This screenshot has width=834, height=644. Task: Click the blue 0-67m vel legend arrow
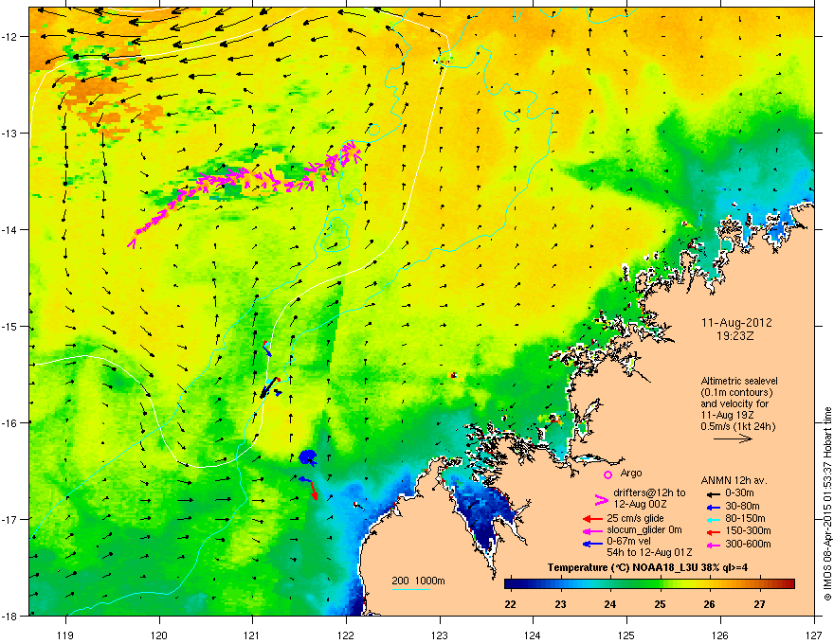[592, 544]
